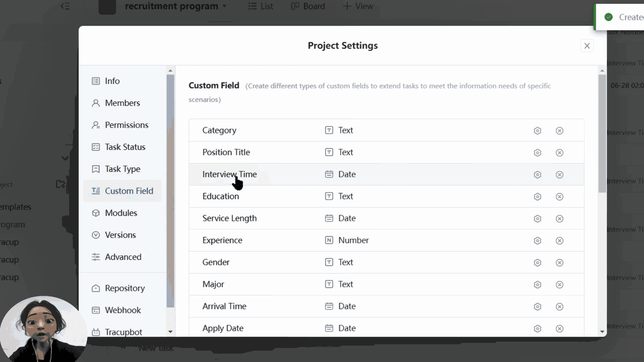Open the List view

(261, 6)
